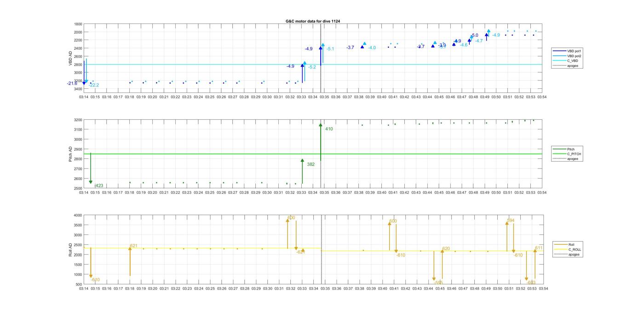Screen dimensions: 644x319
Task: Click the '-603' roll data label
Action: (531, 283)
